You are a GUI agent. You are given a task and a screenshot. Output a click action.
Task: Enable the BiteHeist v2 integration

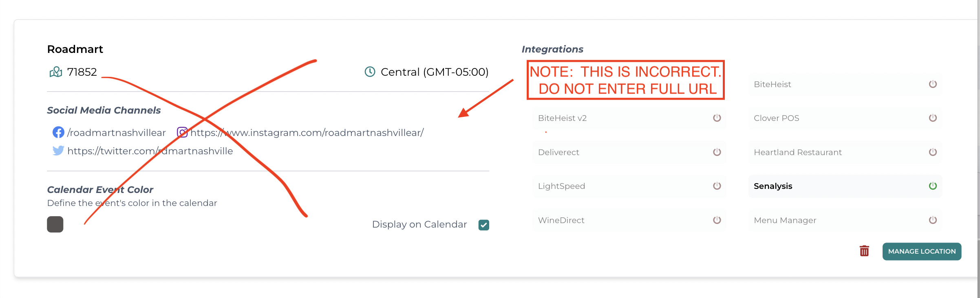[717, 118]
